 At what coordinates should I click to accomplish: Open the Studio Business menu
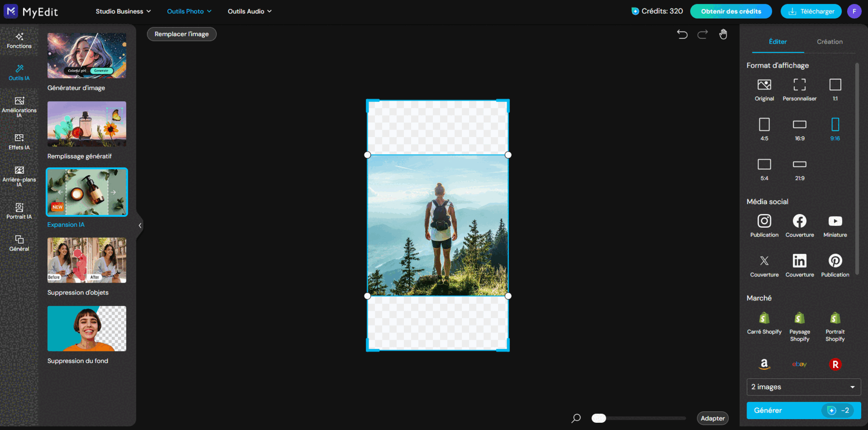pyautogui.click(x=123, y=11)
